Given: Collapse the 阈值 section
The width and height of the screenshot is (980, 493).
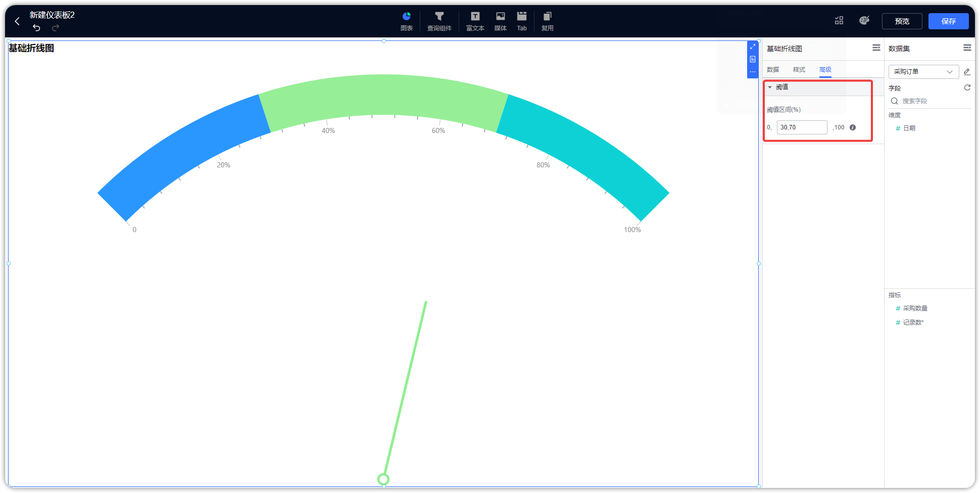Looking at the screenshot, I should point(770,87).
